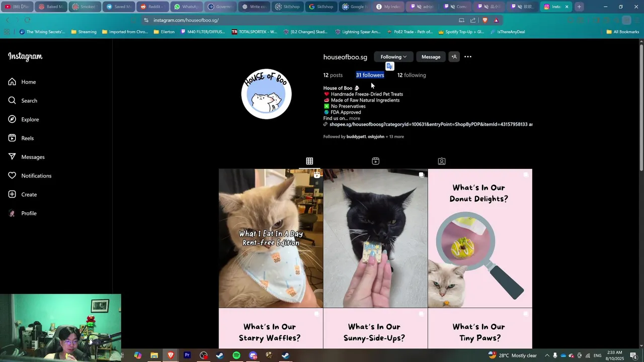Open 'All Bookmarks' folder

[623, 32]
